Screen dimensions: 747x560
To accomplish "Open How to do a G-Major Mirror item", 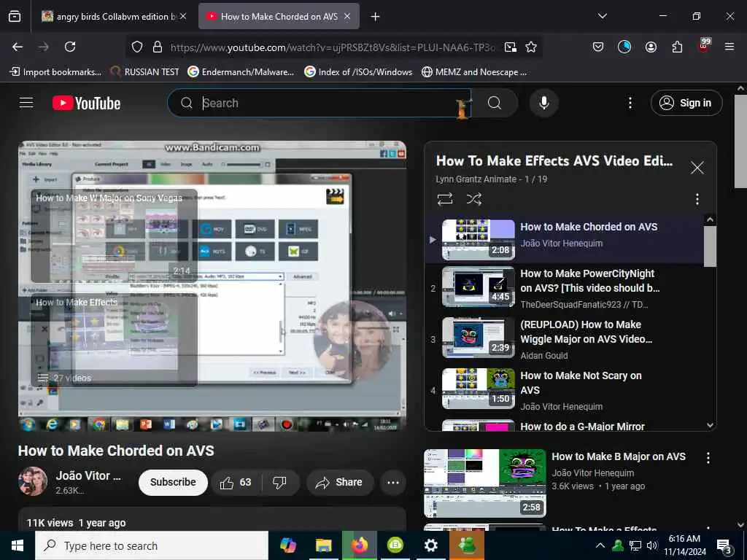I will tap(565, 425).
